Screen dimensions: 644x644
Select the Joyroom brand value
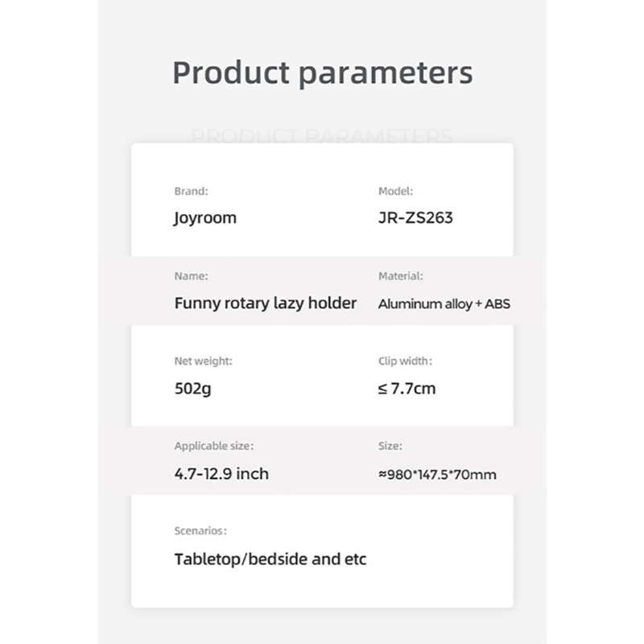click(205, 217)
